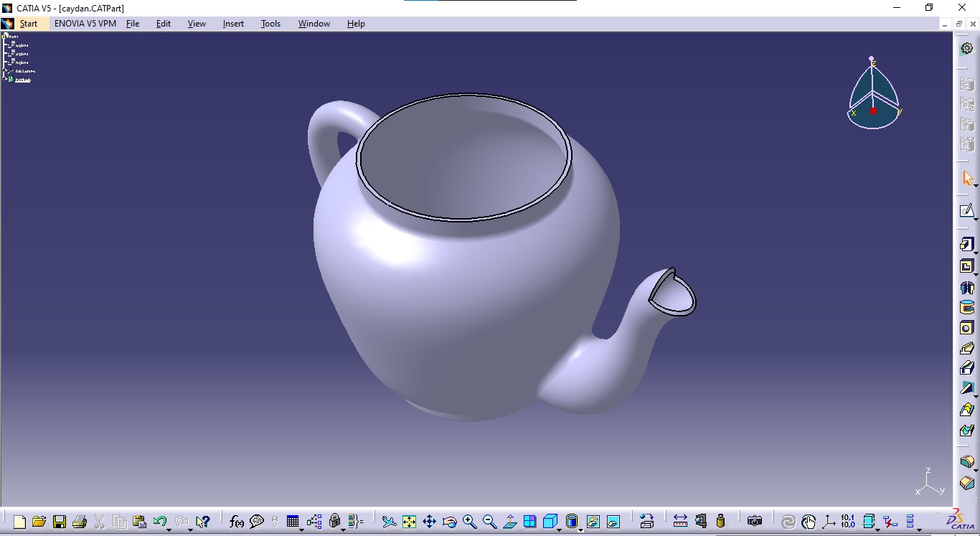The image size is (980, 536).
Task: Select the Sketcher icon in right toolbar
Action: (967, 210)
